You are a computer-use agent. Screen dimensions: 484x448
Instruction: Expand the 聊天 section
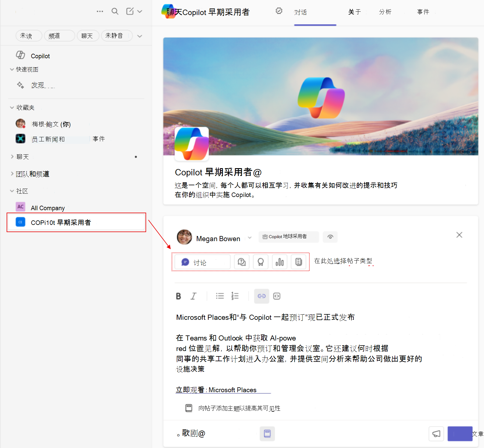[x=12, y=157]
